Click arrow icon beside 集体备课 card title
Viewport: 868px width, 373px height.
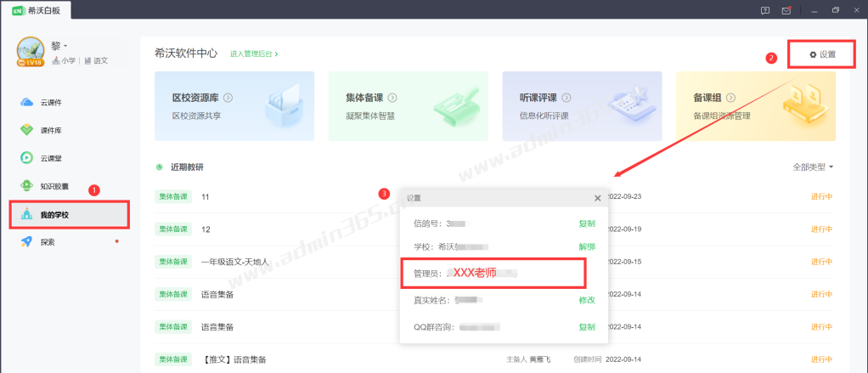392,98
